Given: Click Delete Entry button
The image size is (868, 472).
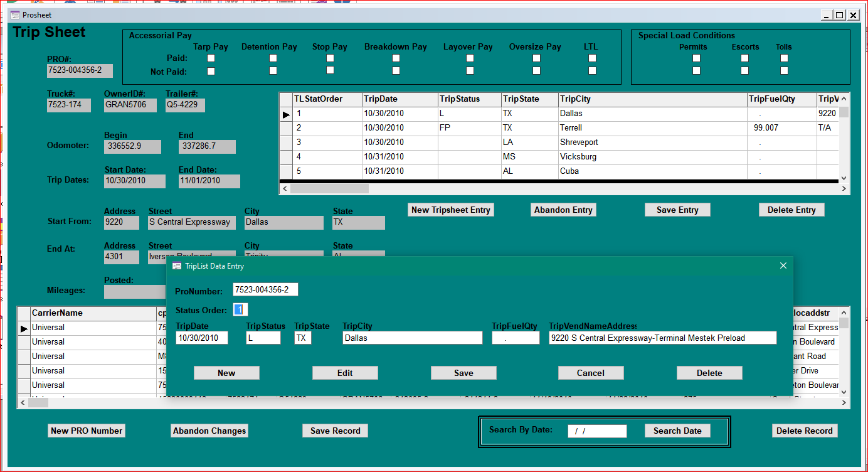Looking at the screenshot, I should [x=791, y=210].
